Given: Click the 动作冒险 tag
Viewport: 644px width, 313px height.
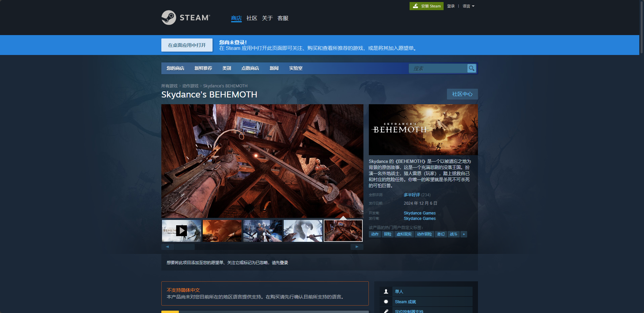Looking at the screenshot, I should point(424,234).
